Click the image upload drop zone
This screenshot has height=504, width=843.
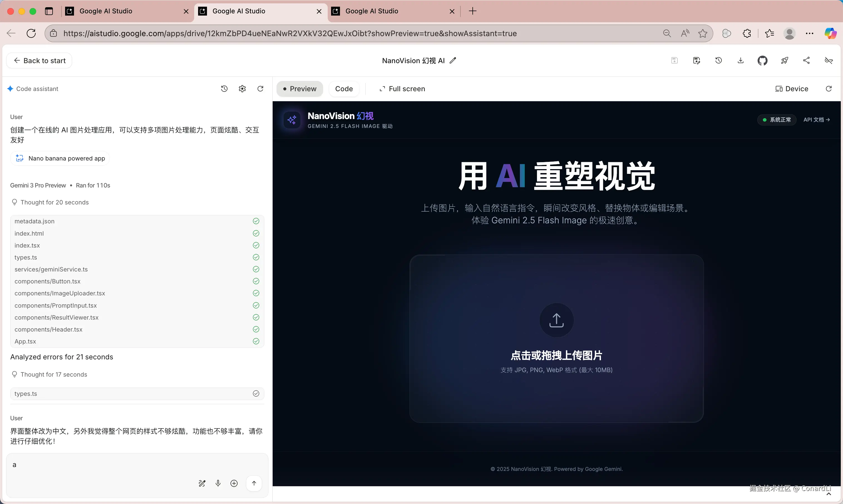coord(556,338)
